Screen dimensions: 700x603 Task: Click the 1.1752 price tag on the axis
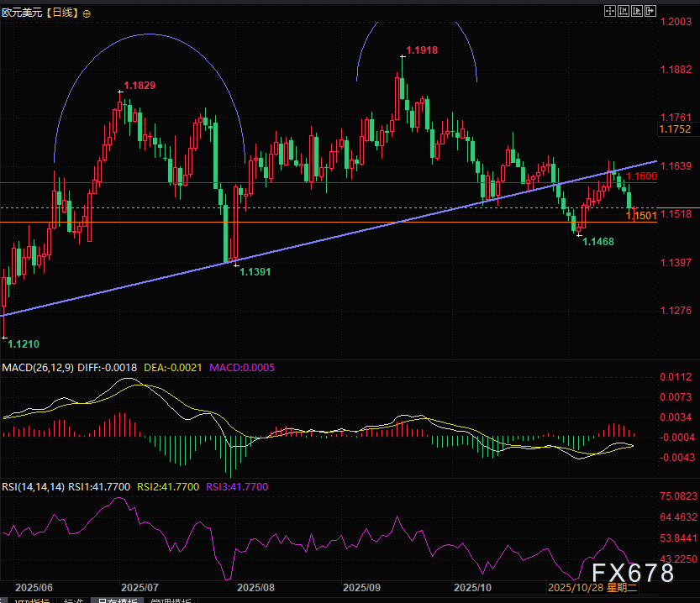[675, 129]
